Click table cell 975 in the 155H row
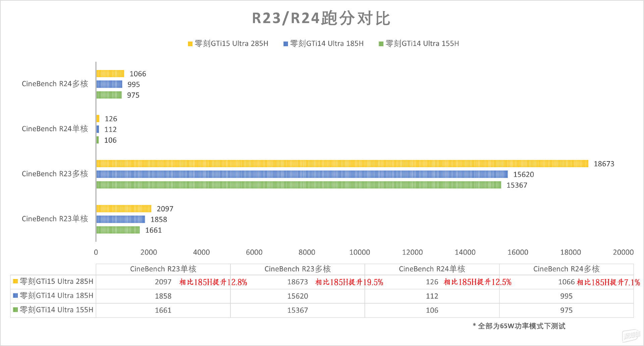This screenshot has width=644, height=346. [x=567, y=310]
